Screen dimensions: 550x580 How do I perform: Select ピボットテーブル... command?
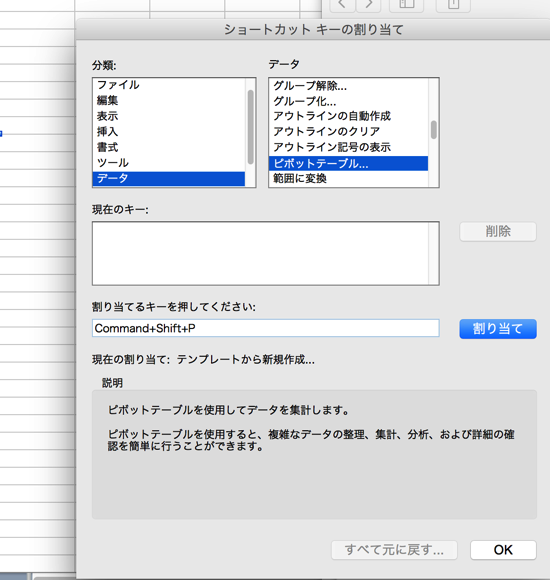[x=348, y=163]
